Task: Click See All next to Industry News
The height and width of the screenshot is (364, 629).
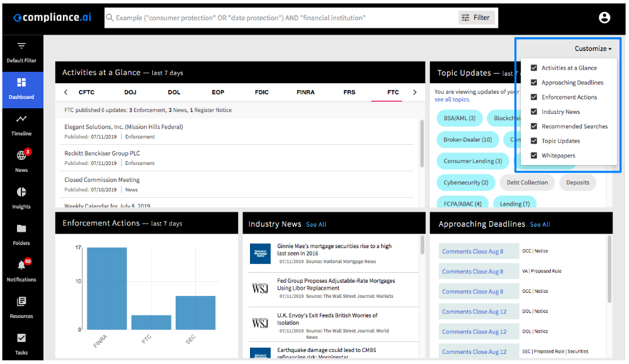Action: [x=316, y=225]
